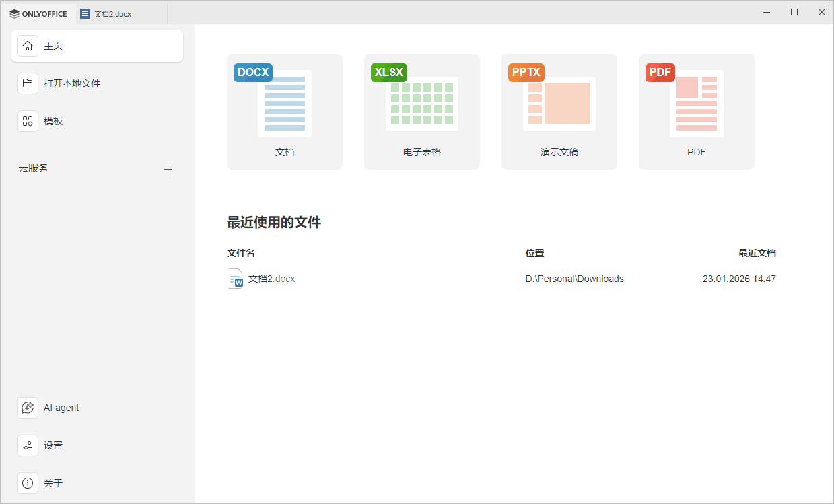Viewport: 834px width, 504px height.
Task: Click the 最近文档 date column header
Action: (x=757, y=253)
